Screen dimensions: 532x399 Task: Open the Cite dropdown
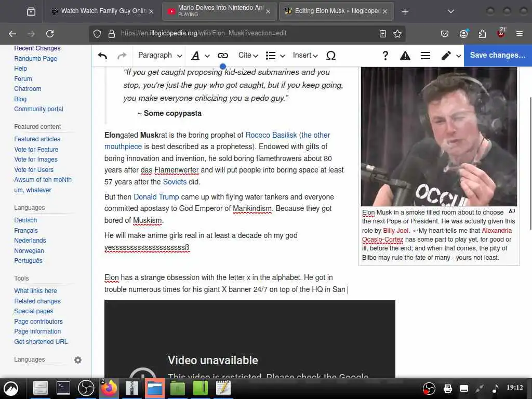click(248, 56)
